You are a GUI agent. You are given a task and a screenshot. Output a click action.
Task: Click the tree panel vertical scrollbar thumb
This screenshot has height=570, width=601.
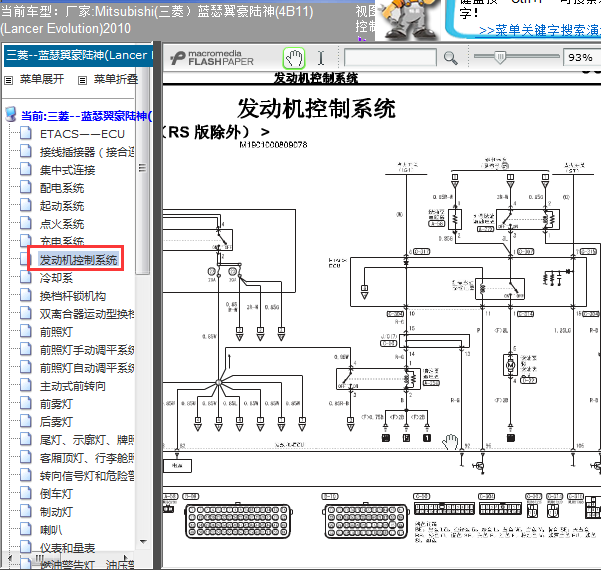[x=142, y=171]
